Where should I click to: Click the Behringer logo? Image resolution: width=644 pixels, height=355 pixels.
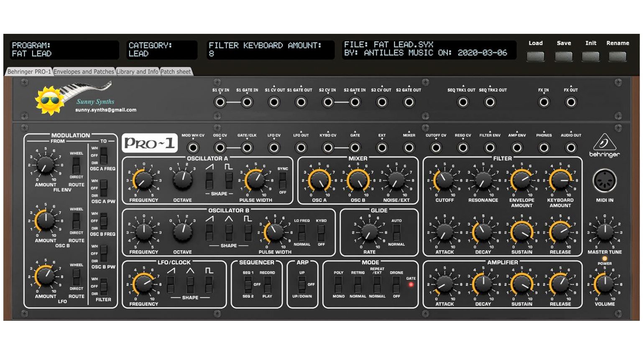[x=605, y=145]
